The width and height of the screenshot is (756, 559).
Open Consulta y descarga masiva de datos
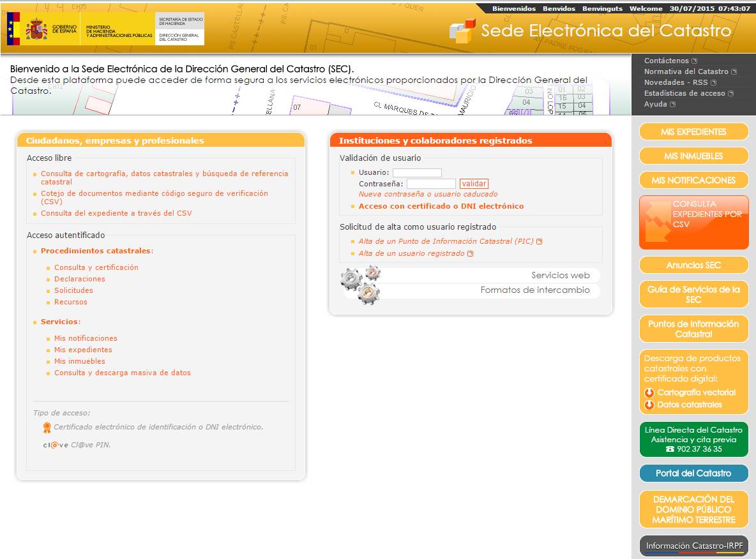click(123, 373)
